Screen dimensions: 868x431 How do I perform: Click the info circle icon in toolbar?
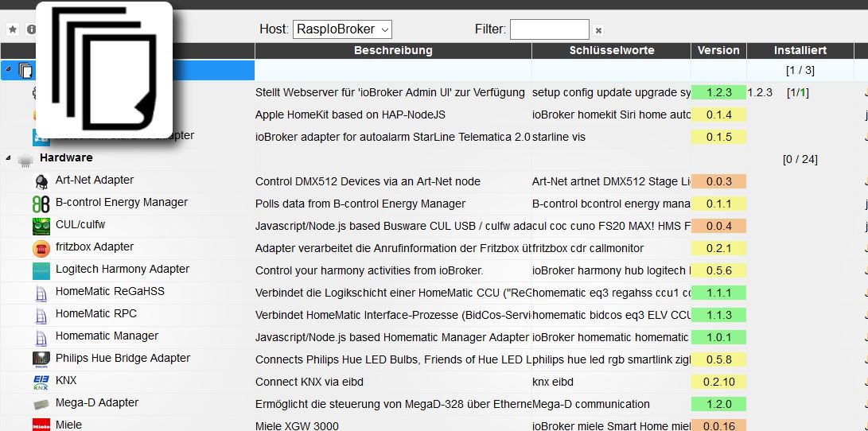(31, 29)
